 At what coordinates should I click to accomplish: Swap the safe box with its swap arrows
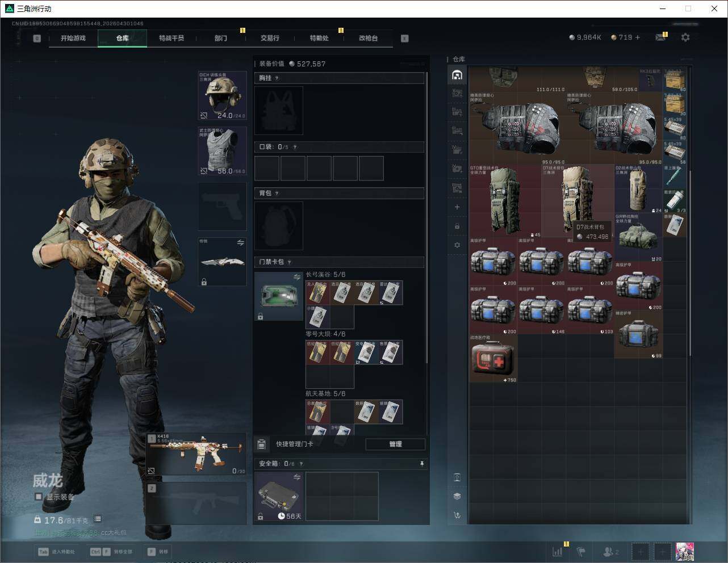click(x=296, y=477)
